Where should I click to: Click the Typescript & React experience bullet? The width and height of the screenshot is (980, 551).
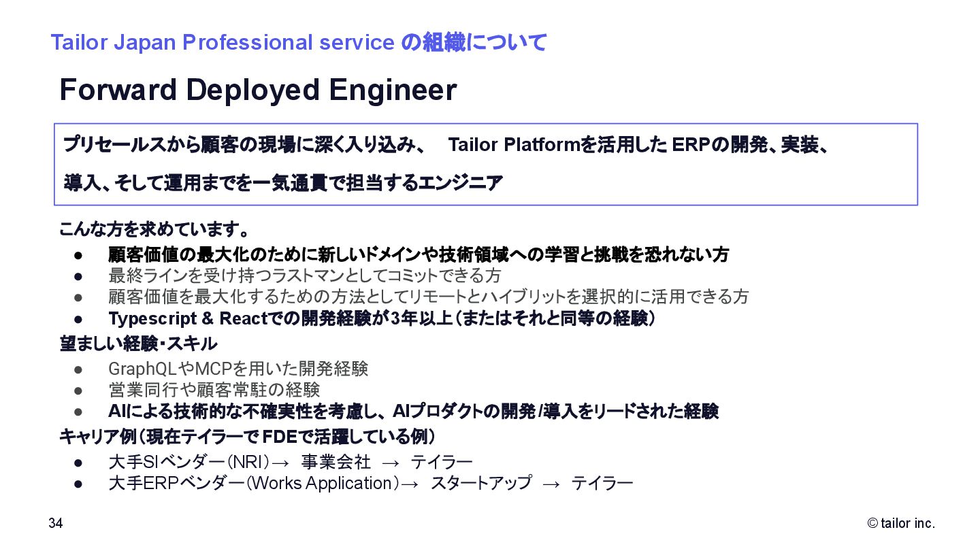coord(382,318)
